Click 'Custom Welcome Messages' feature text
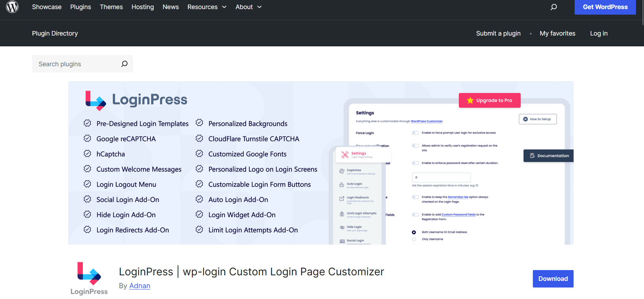This screenshot has height=299, width=644. pyautogui.click(x=139, y=169)
